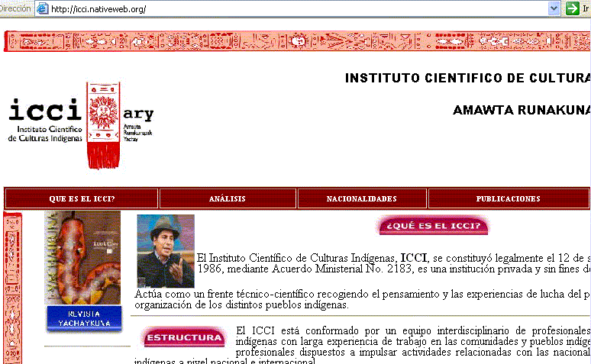Click the red decorative banner at top
This screenshot has width=591, height=364.
pyautogui.click(x=297, y=41)
